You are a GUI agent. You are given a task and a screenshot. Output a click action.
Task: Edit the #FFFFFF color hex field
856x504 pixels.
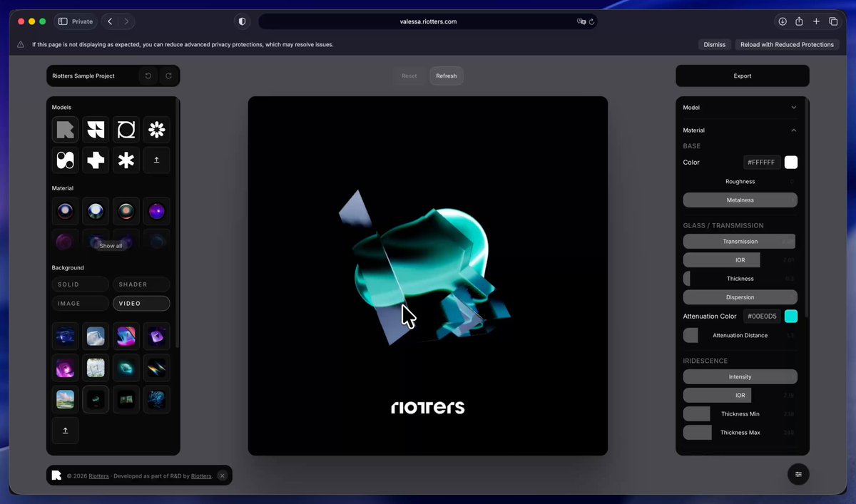pyautogui.click(x=762, y=163)
